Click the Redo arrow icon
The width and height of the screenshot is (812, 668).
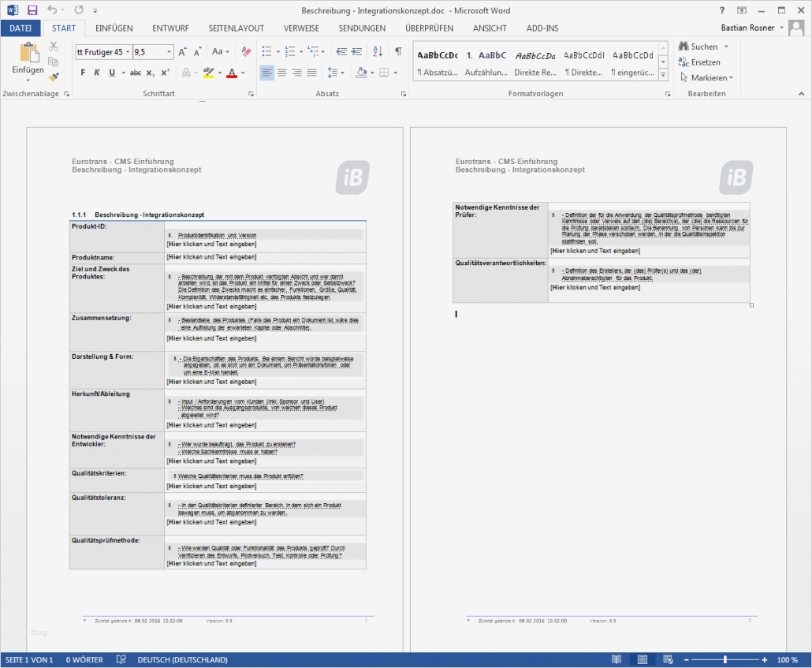(x=79, y=9)
